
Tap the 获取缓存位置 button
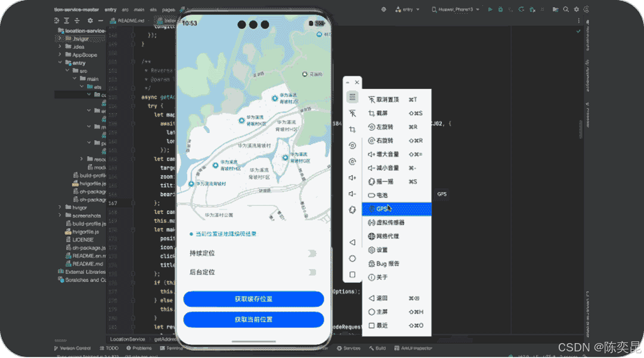tap(253, 299)
